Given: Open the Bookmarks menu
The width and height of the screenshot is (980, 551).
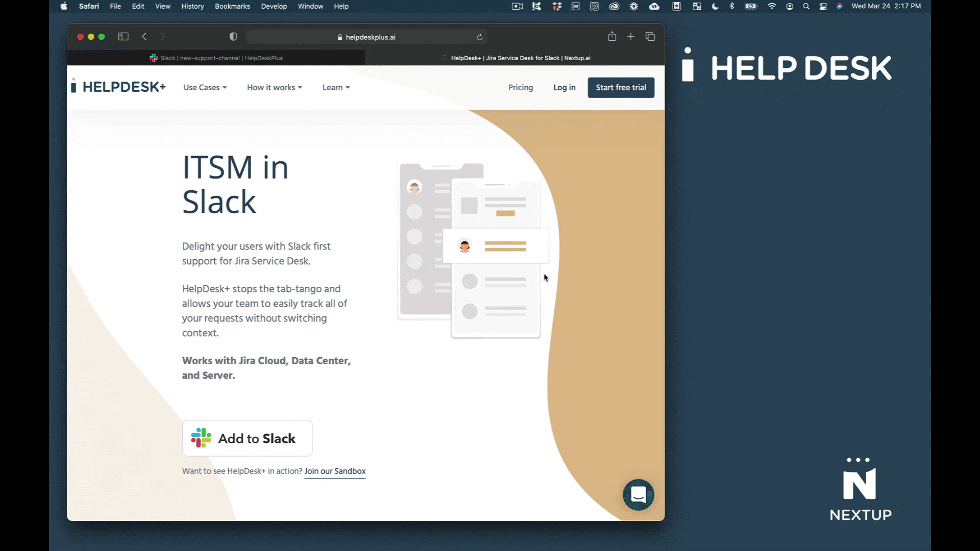Looking at the screenshot, I should point(232,6).
